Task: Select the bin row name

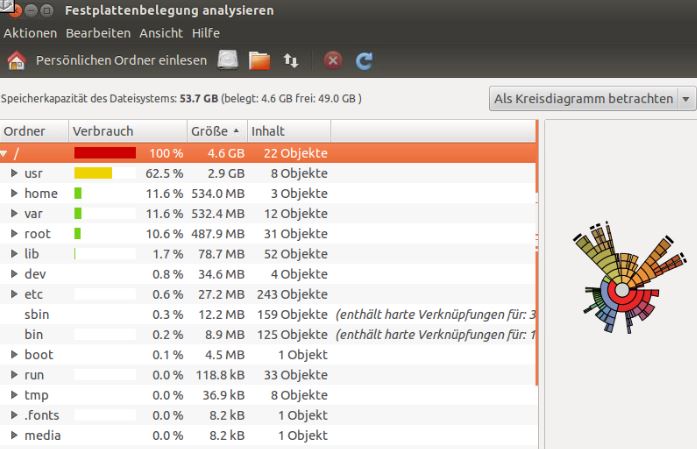Action: [x=34, y=335]
